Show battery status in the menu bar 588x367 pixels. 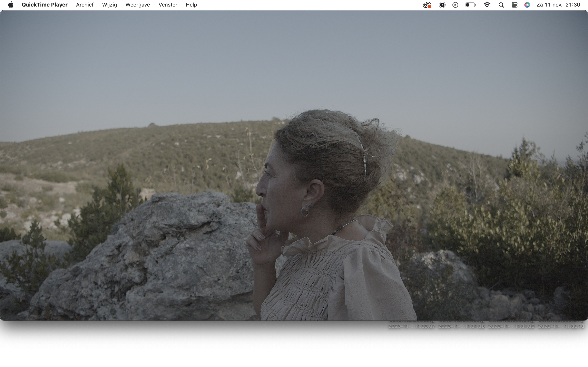point(470,5)
